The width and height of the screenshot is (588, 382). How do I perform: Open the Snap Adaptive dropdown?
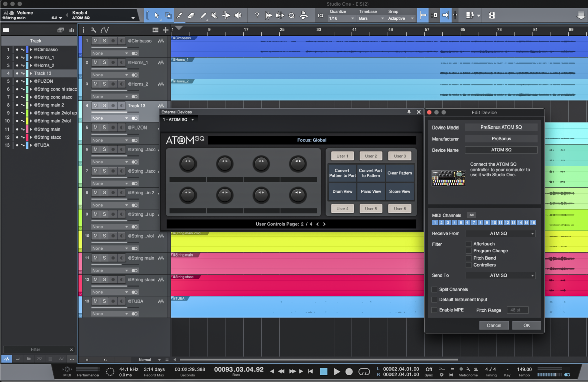[401, 19]
